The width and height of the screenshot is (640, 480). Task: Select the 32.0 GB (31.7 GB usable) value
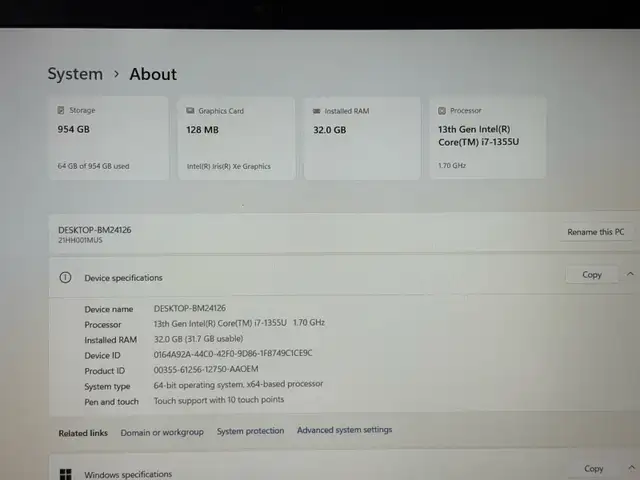click(198, 339)
